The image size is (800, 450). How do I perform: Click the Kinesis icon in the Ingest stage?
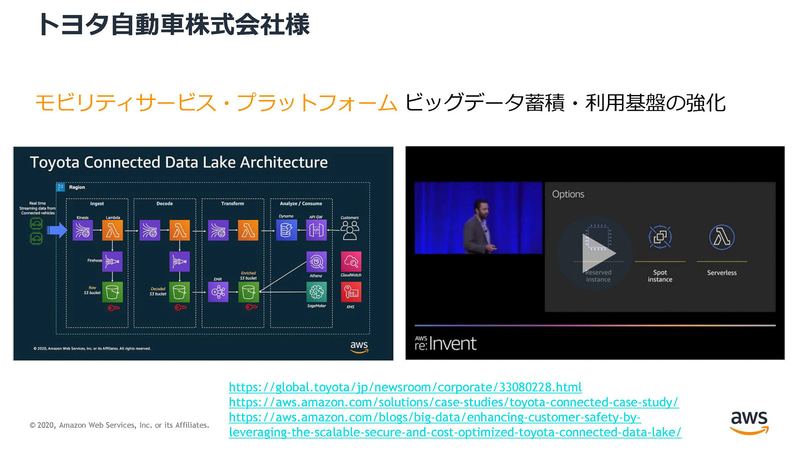point(83,231)
